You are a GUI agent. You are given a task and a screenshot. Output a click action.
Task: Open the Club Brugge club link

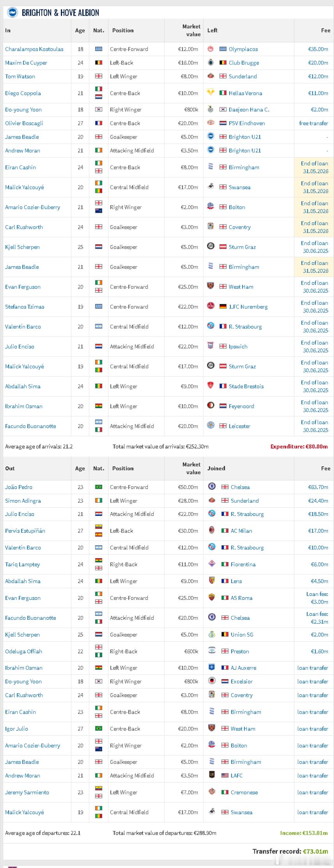(244, 63)
